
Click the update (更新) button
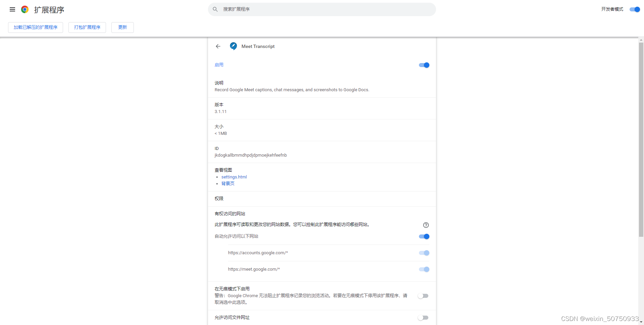tap(122, 28)
